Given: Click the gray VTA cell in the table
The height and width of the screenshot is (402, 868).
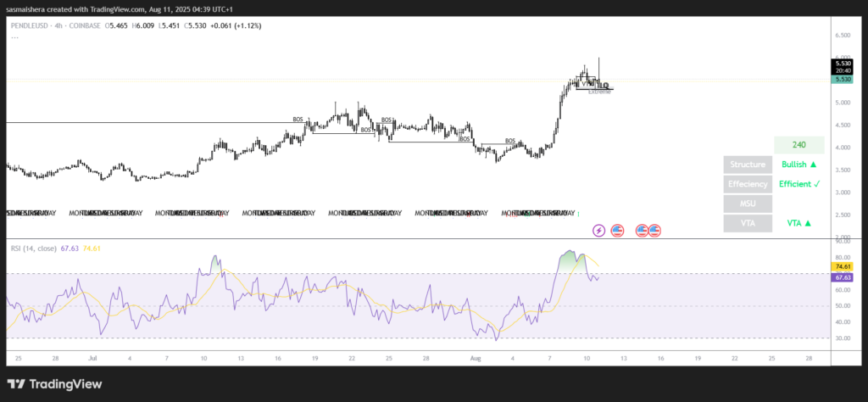Looking at the screenshot, I should click(748, 224).
